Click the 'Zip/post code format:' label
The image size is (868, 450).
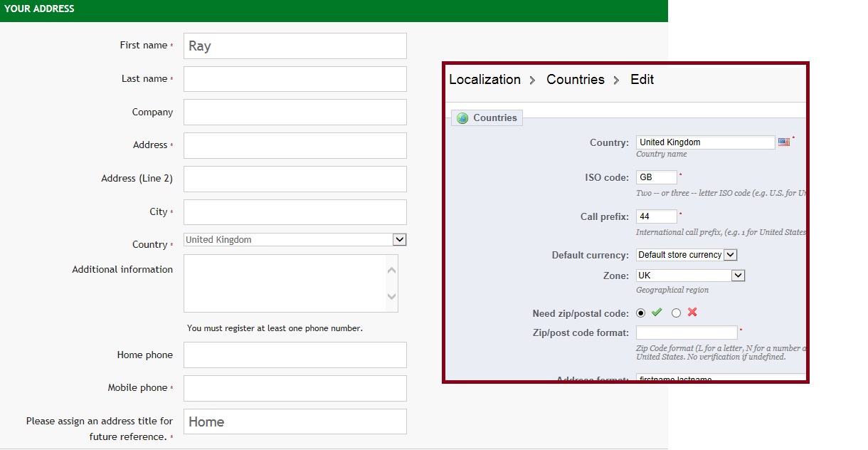(581, 333)
